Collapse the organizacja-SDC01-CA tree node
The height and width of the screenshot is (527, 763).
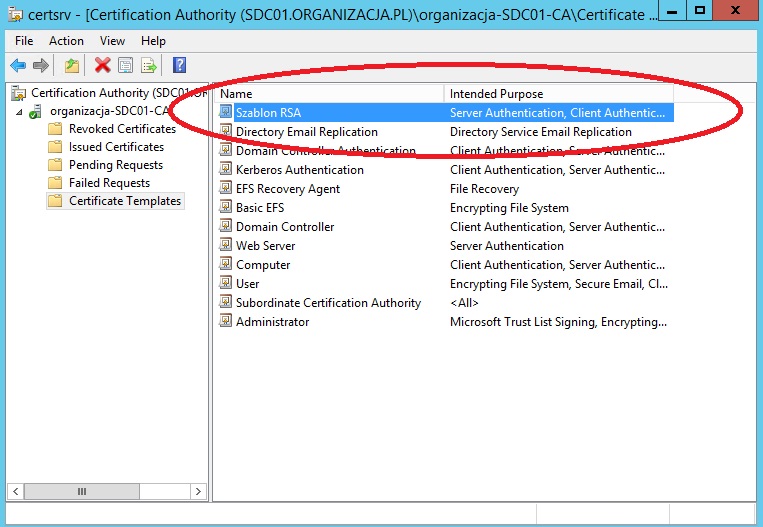click(19, 112)
